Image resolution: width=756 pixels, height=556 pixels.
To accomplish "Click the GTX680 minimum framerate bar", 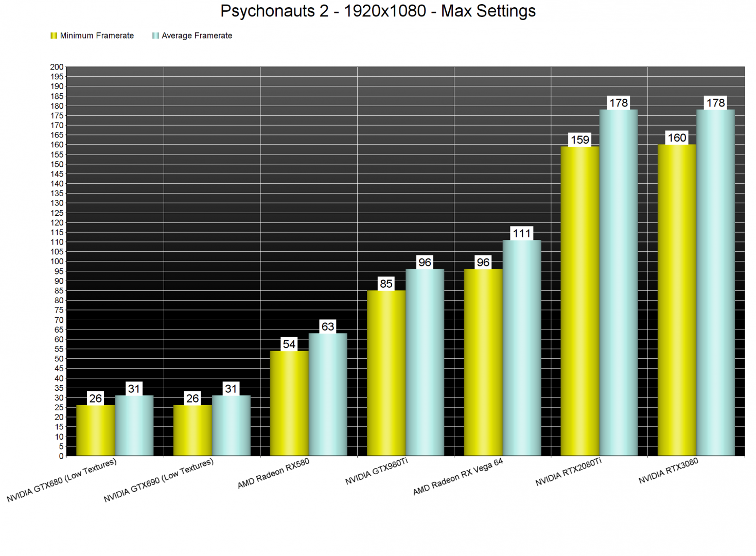I will (95, 430).
